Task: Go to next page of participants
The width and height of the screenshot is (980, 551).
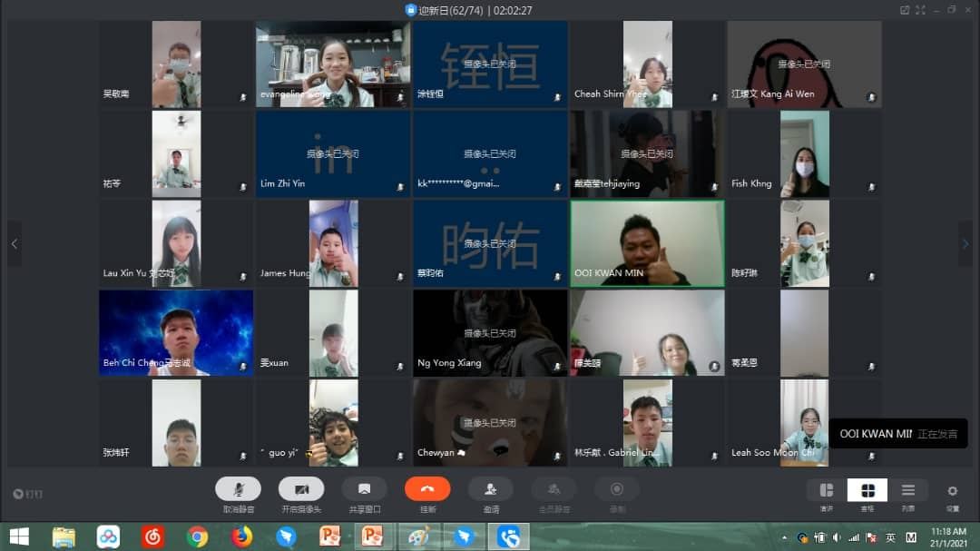Action: click(965, 244)
